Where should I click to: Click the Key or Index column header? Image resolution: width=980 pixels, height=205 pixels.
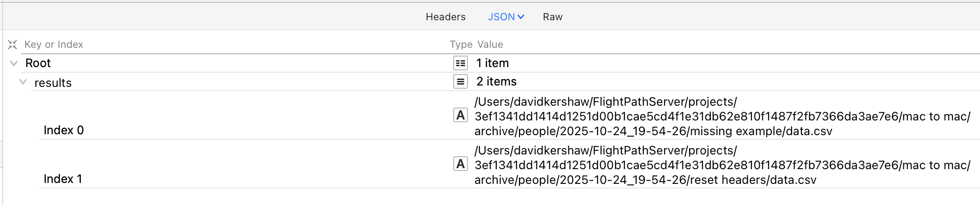54,45
